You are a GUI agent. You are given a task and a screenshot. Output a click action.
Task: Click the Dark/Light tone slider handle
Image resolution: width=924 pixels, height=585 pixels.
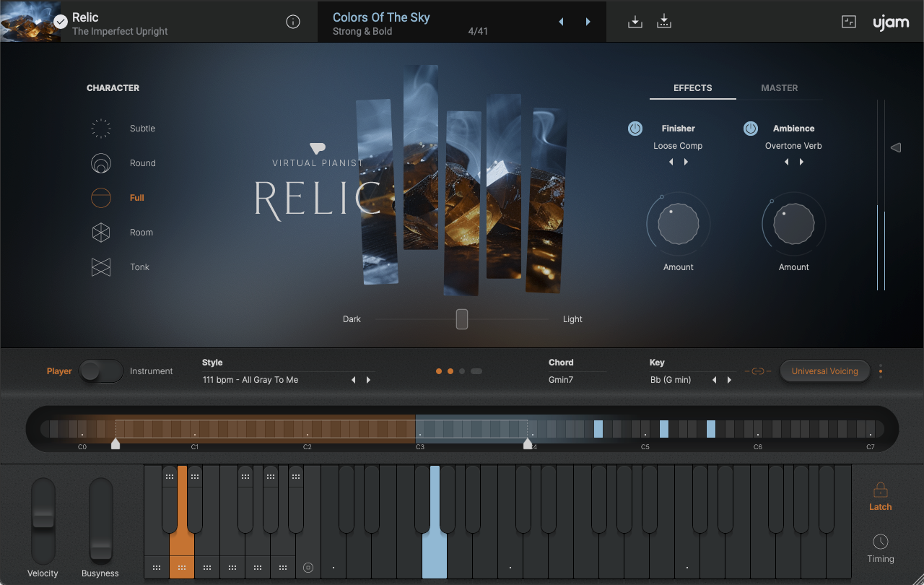(x=462, y=319)
